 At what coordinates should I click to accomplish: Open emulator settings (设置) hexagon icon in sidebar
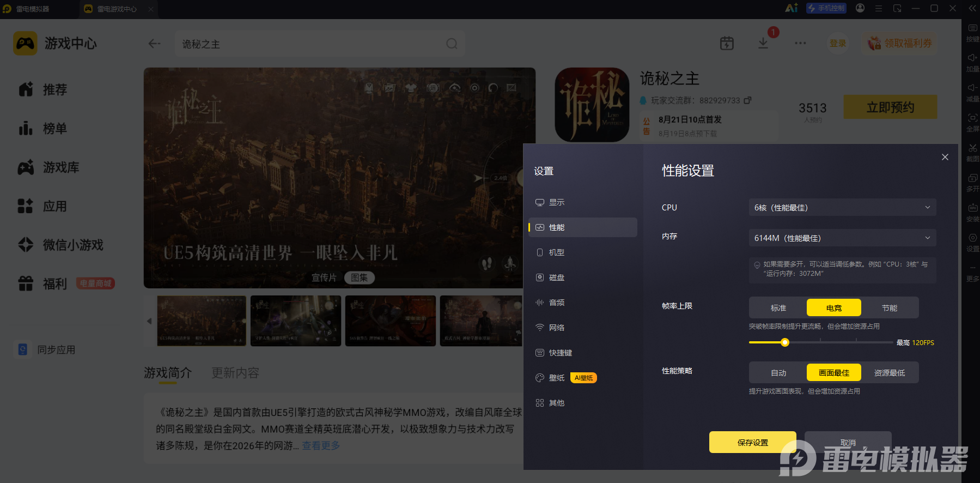972,242
